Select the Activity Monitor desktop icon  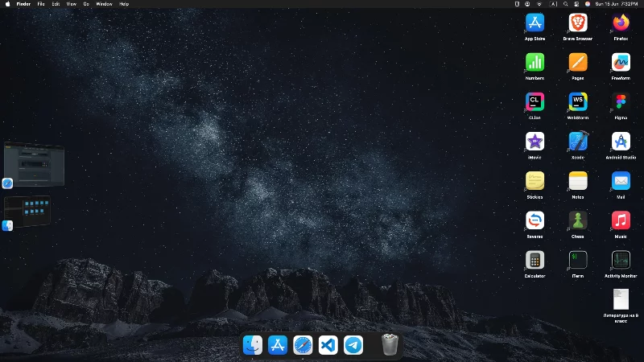[x=621, y=260]
